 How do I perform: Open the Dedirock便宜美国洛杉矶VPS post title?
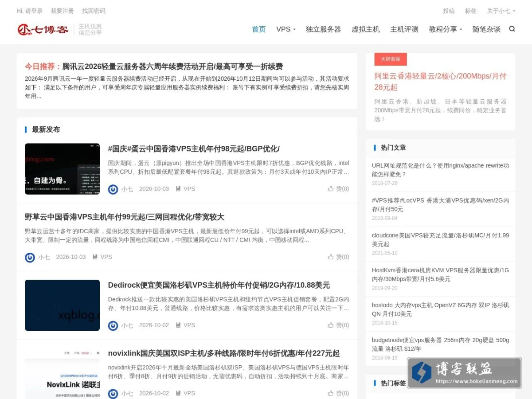[x=219, y=286]
